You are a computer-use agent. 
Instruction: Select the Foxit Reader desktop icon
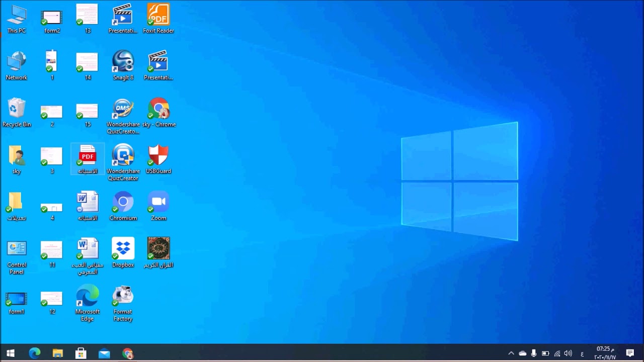[158, 19]
